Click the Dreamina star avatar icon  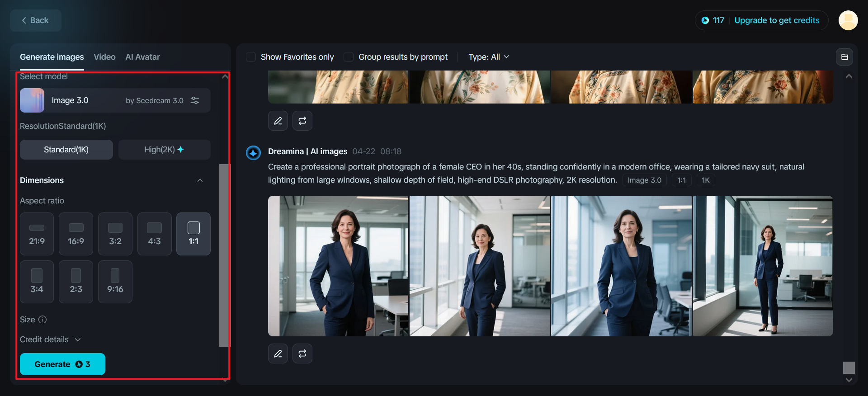[x=253, y=153]
